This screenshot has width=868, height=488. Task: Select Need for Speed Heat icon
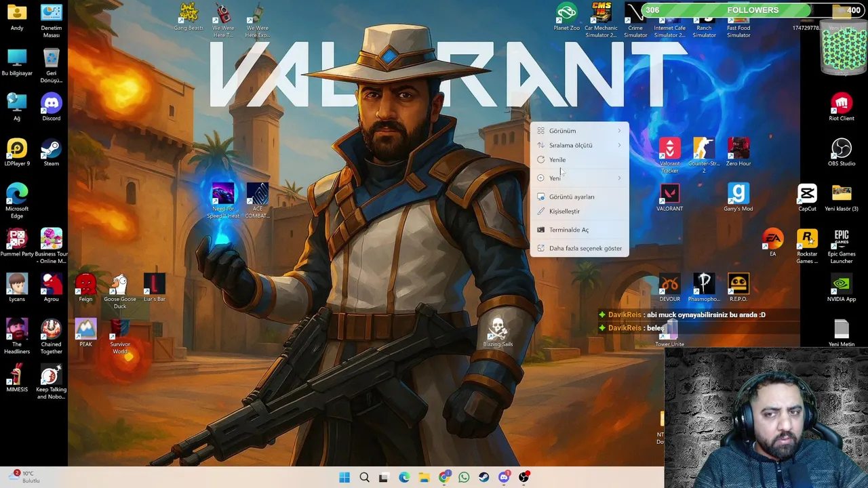point(223,201)
